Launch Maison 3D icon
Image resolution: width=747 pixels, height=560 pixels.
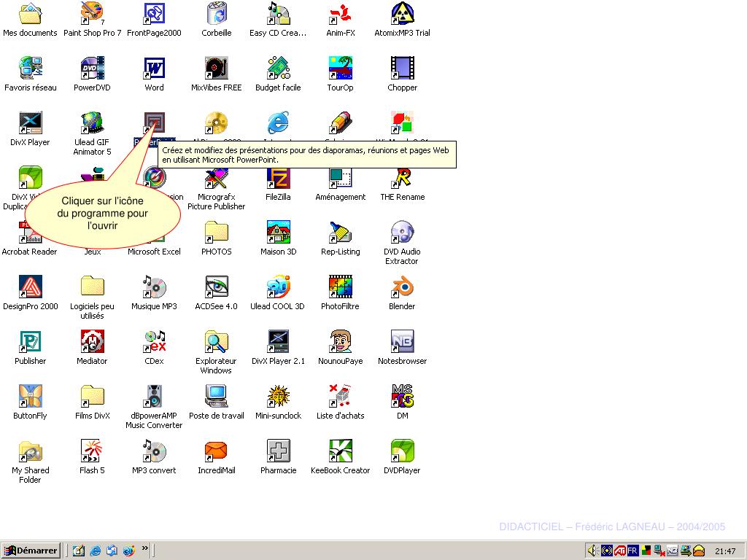pyautogui.click(x=278, y=233)
